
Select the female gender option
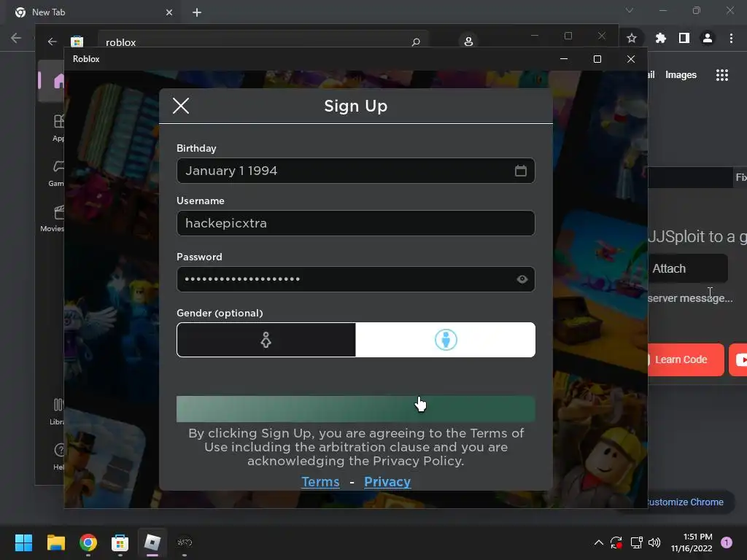tap(266, 340)
